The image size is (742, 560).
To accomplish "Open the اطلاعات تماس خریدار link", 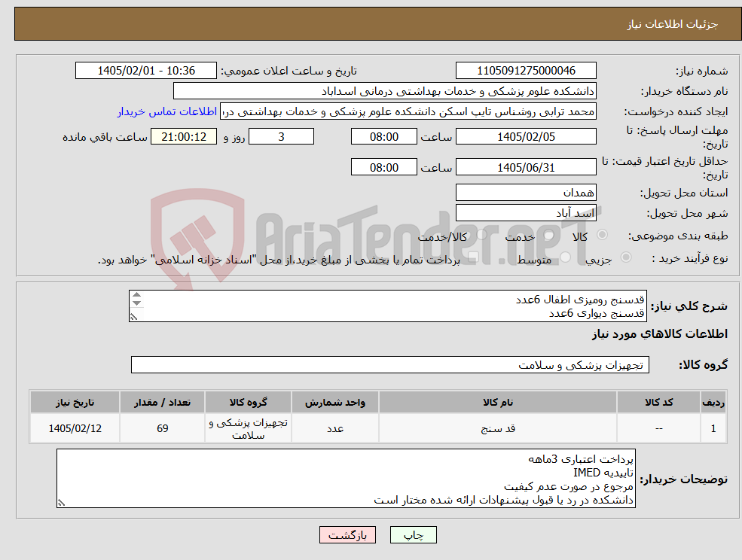I will (x=167, y=111).
